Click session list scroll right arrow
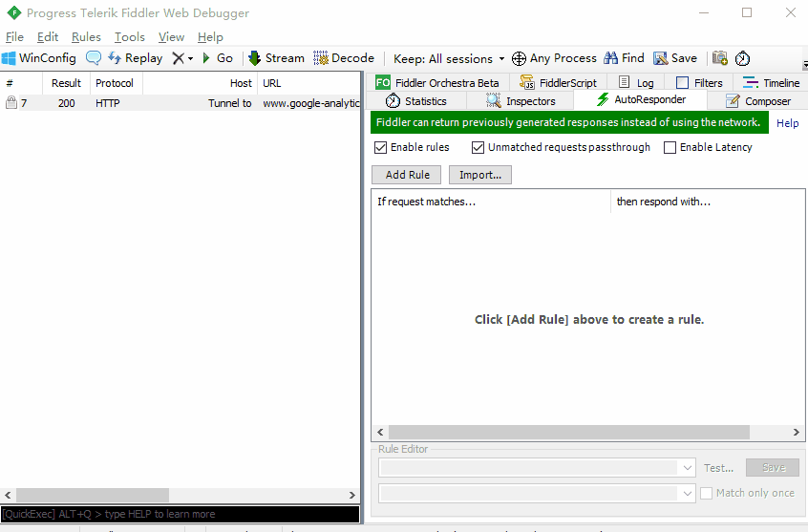This screenshot has width=808, height=532. pos(352,495)
